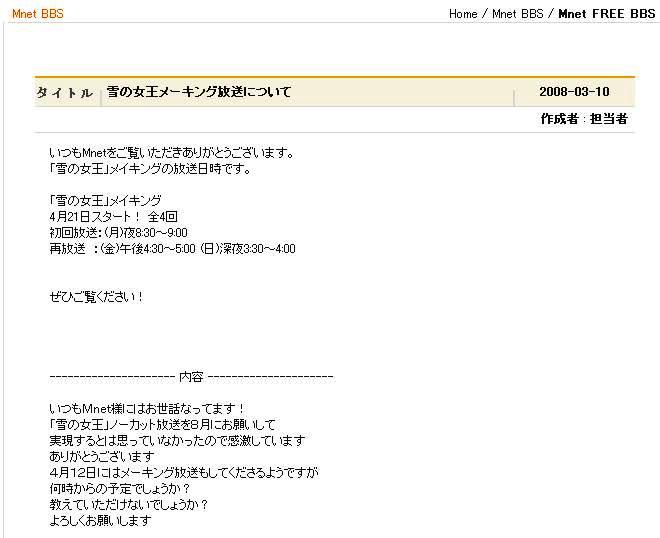Open Mnet BBS in the breadcrumb path
This screenshot has height=538, width=660.
pos(518,13)
